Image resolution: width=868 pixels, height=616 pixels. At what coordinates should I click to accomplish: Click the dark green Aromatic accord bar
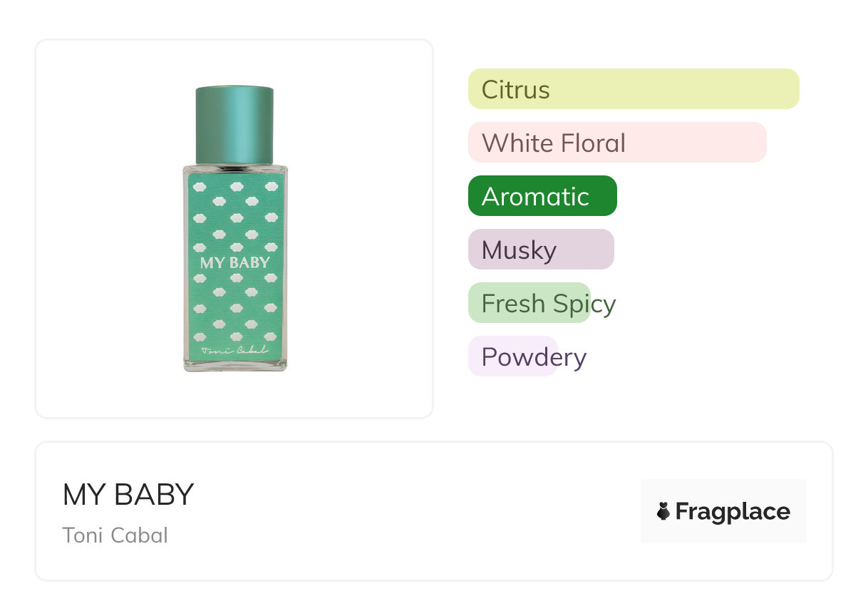(542, 196)
